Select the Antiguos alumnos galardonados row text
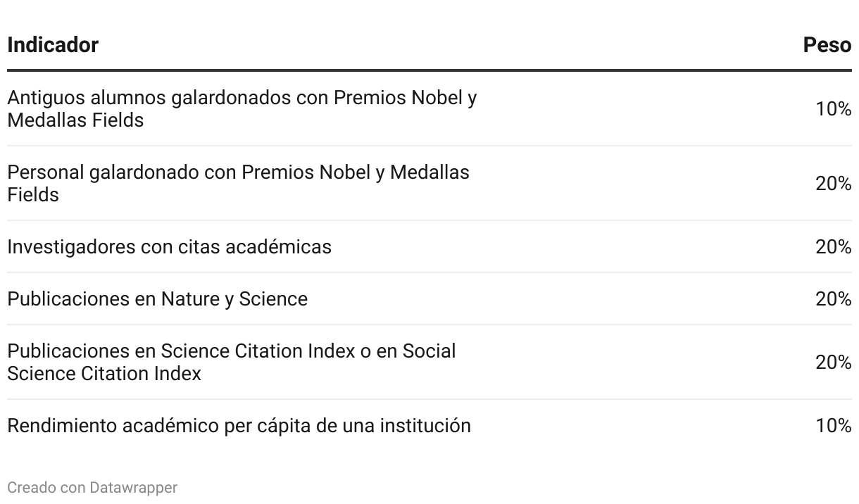This screenshot has height=504, width=859. (242, 108)
